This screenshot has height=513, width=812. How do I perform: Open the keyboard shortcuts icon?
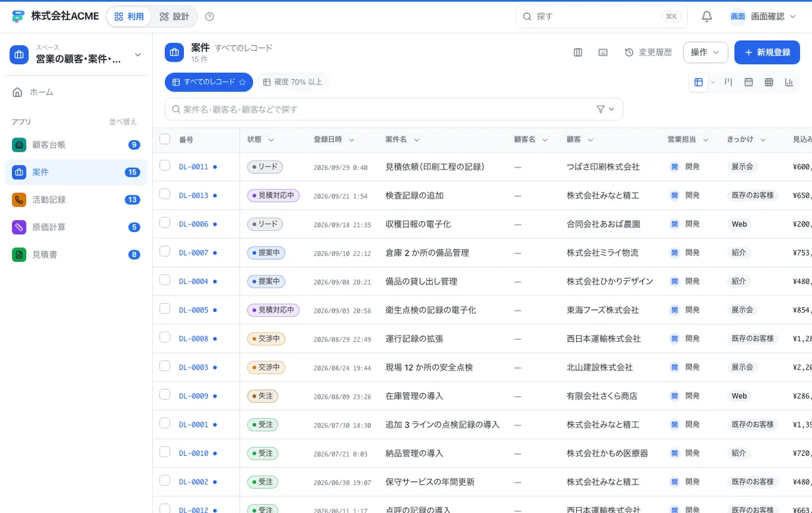[x=603, y=52]
